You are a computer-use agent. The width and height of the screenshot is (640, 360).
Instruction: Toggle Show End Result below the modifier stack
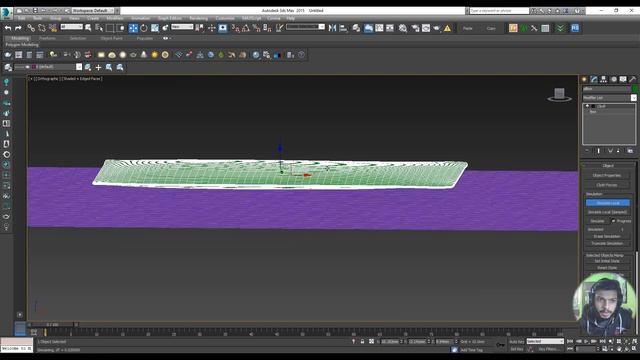[x=599, y=151]
